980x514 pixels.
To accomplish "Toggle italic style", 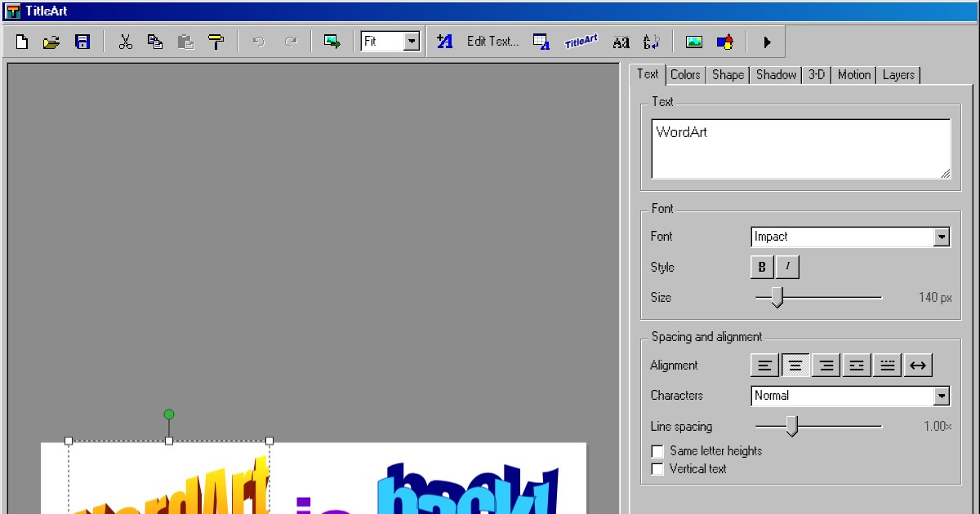I will 788,267.
